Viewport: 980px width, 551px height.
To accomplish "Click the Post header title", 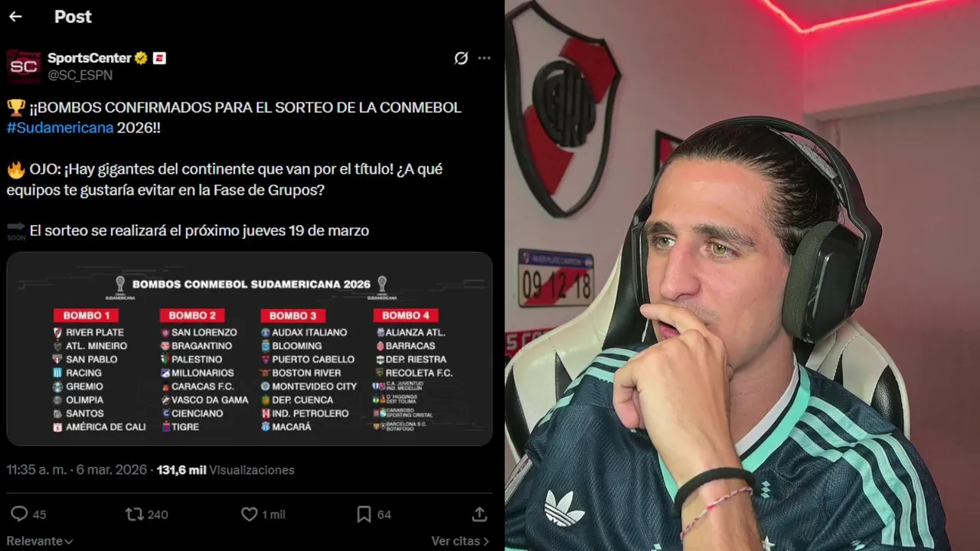I will [x=73, y=17].
